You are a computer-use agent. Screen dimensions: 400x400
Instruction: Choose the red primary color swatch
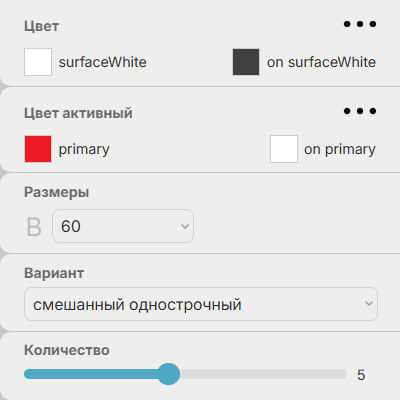pos(38,149)
